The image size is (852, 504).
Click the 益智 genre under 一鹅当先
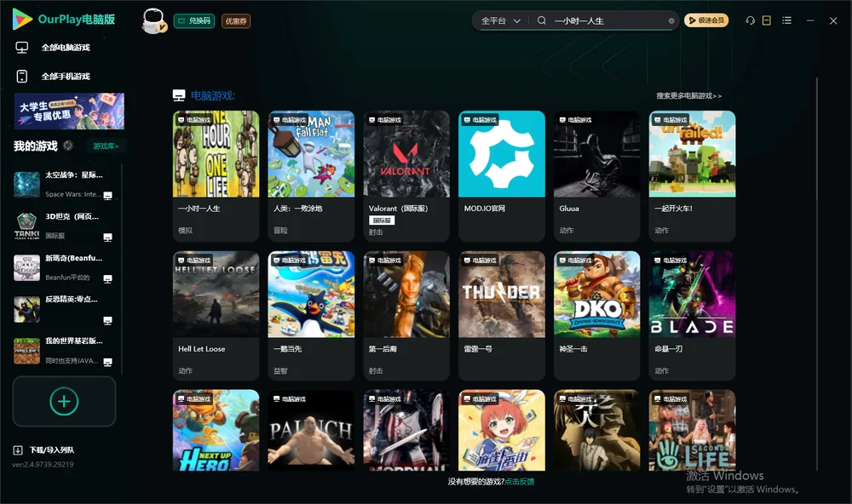pos(280,370)
